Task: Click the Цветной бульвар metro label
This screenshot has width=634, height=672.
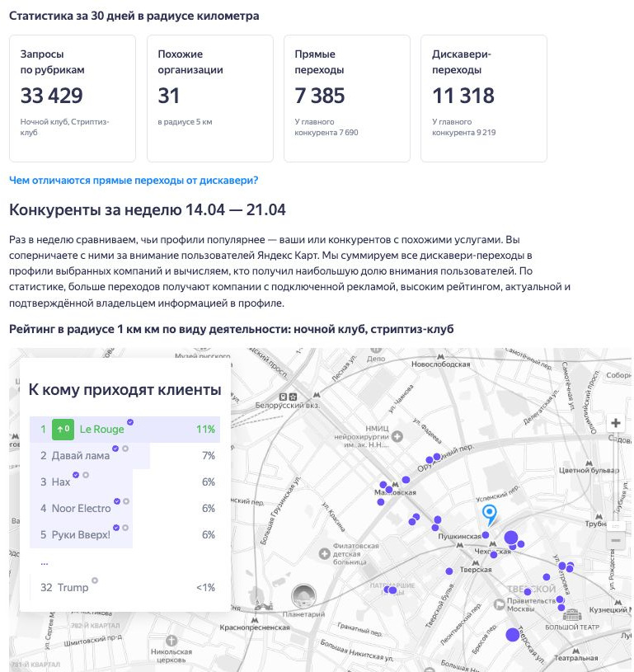Action: (x=589, y=470)
